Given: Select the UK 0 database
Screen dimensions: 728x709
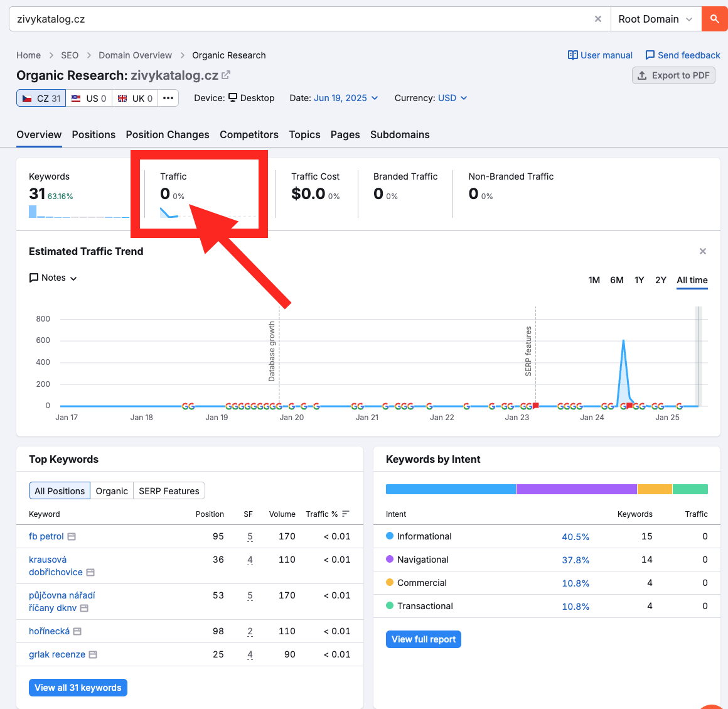Looking at the screenshot, I should [135, 98].
